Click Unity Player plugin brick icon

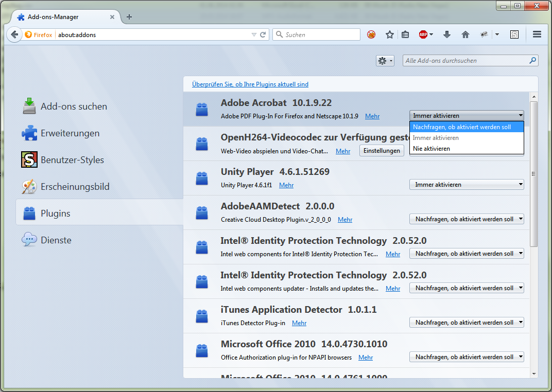tap(202, 178)
